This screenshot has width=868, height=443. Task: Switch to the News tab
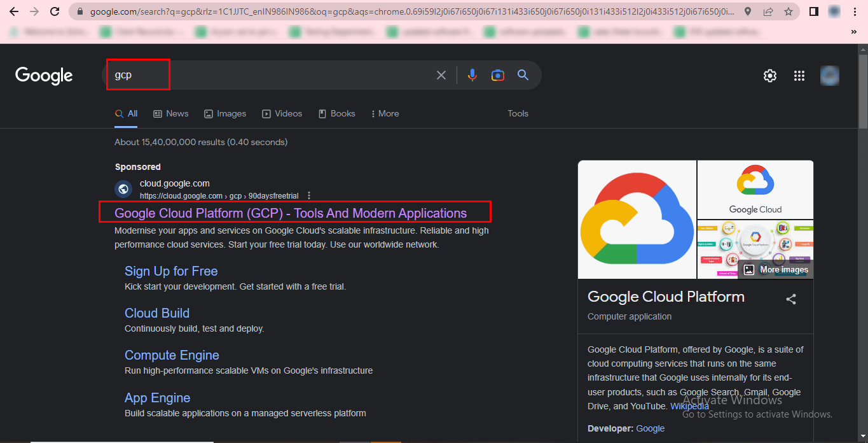tap(171, 113)
